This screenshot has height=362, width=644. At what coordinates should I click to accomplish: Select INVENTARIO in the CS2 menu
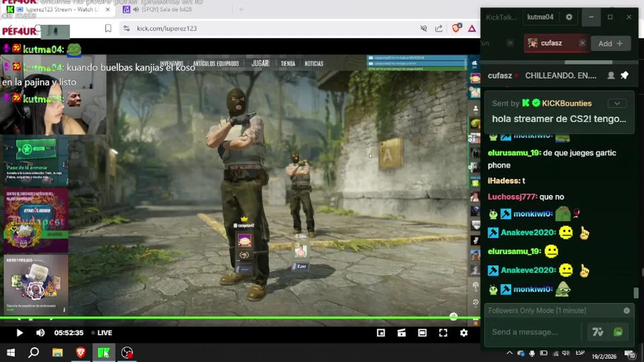(x=172, y=64)
